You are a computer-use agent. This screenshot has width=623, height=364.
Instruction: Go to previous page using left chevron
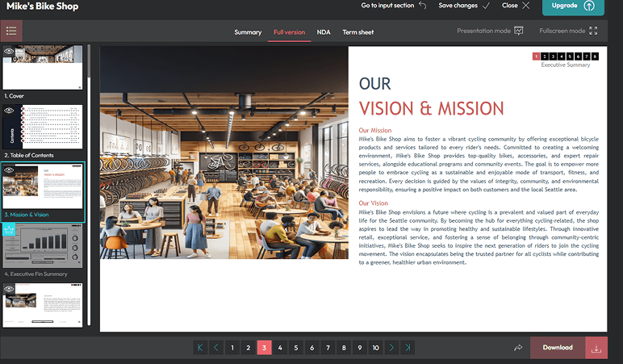click(216, 348)
